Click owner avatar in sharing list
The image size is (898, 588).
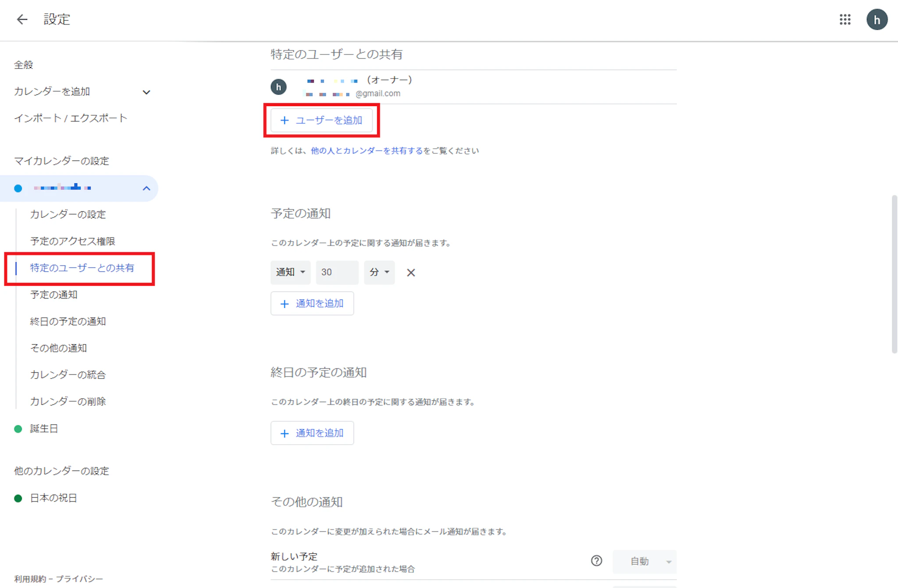pyautogui.click(x=278, y=87)
